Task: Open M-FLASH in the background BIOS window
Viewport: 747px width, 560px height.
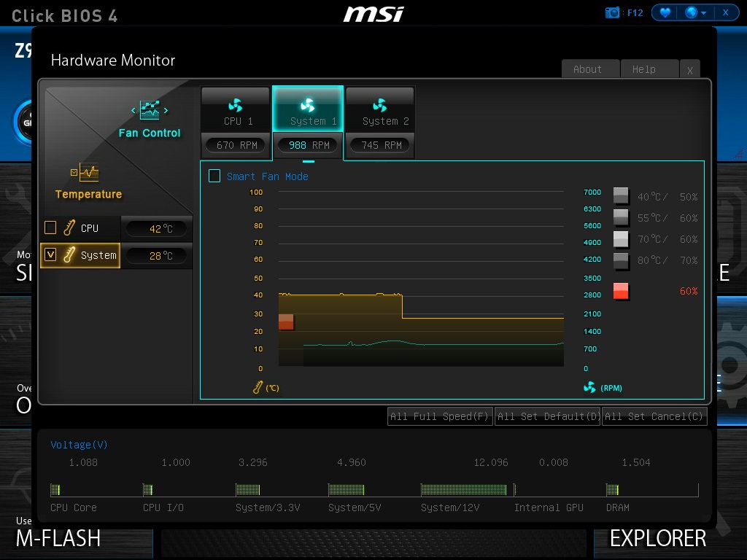Action: click(58, 538)
